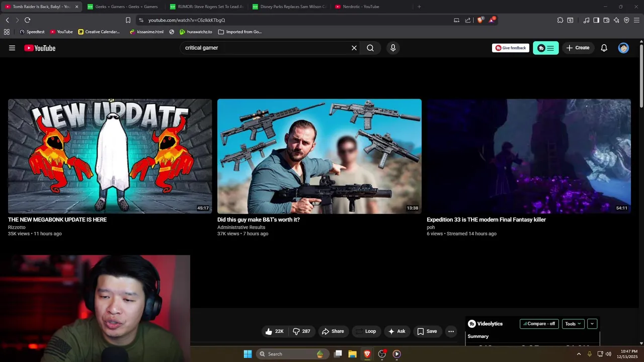Viewport: 644px width, 362px height.
Task: Open the YouTube guide hamburger menu
Action: pyautogui.click(x=12, y=48)
